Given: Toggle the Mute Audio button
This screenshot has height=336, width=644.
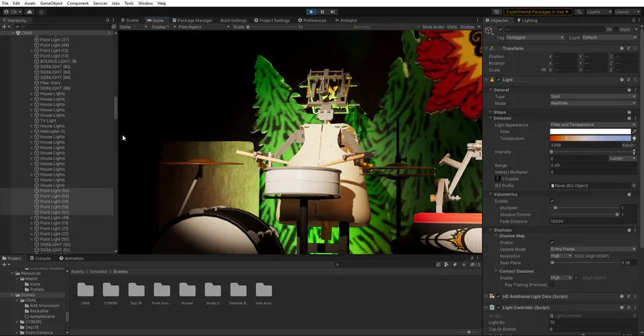Looking at the screenshot, I should 434,27.
